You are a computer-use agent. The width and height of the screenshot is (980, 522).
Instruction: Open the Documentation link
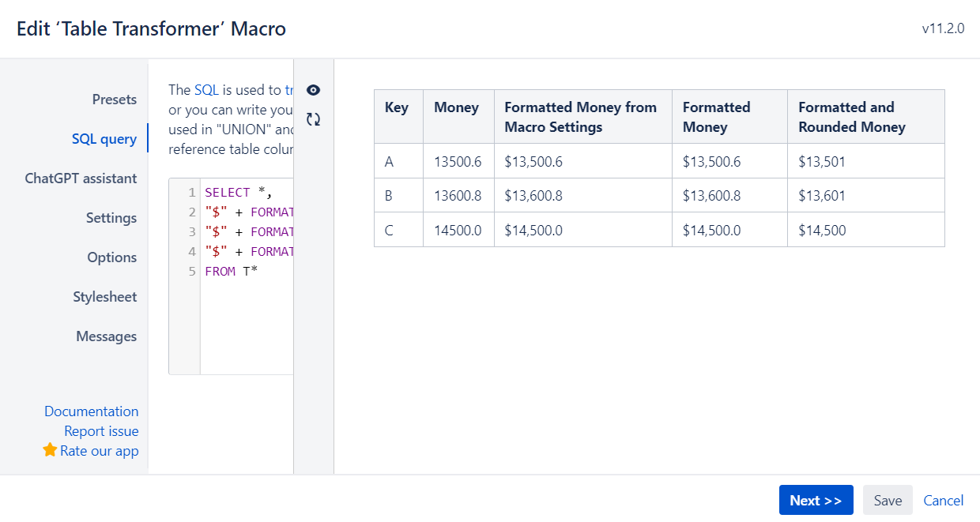pos(92,411)
